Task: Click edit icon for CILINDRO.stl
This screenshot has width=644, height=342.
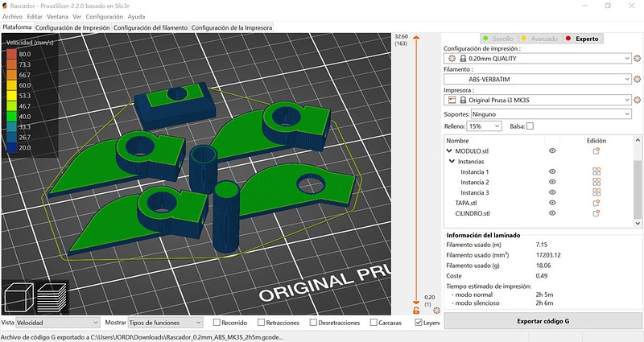Action: click(597, 213)
